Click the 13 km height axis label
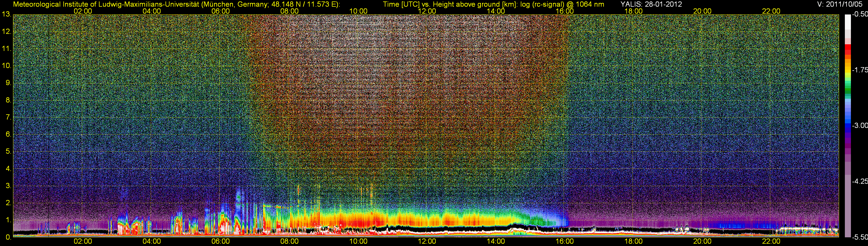Viewport: 868px width, 246px height. 6,14
